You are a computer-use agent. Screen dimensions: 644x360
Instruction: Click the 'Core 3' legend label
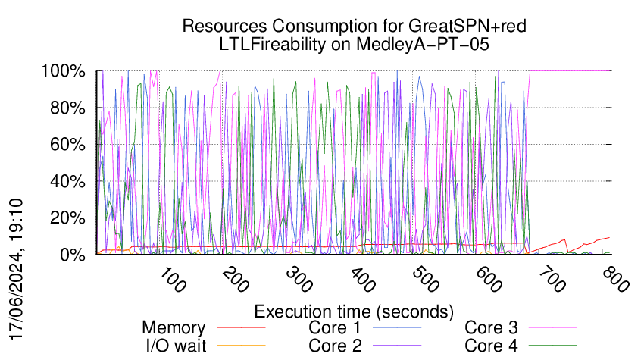[491, 328]
